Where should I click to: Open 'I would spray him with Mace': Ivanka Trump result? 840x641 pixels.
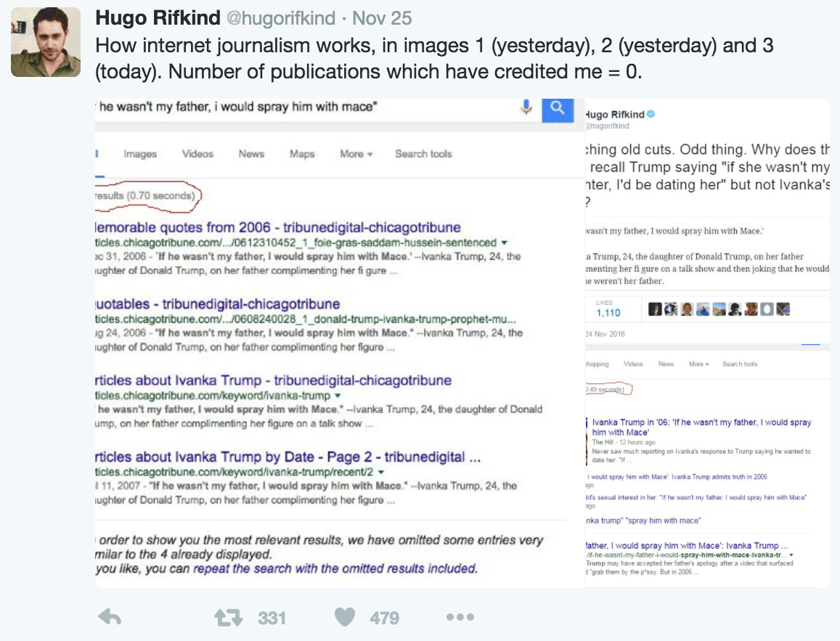point(687,546)
